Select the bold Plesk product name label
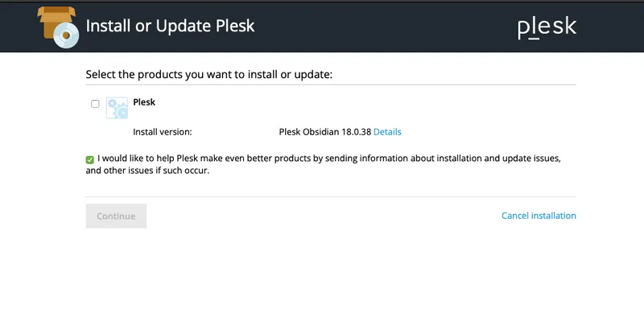644x326 pixels. point(144,103)
